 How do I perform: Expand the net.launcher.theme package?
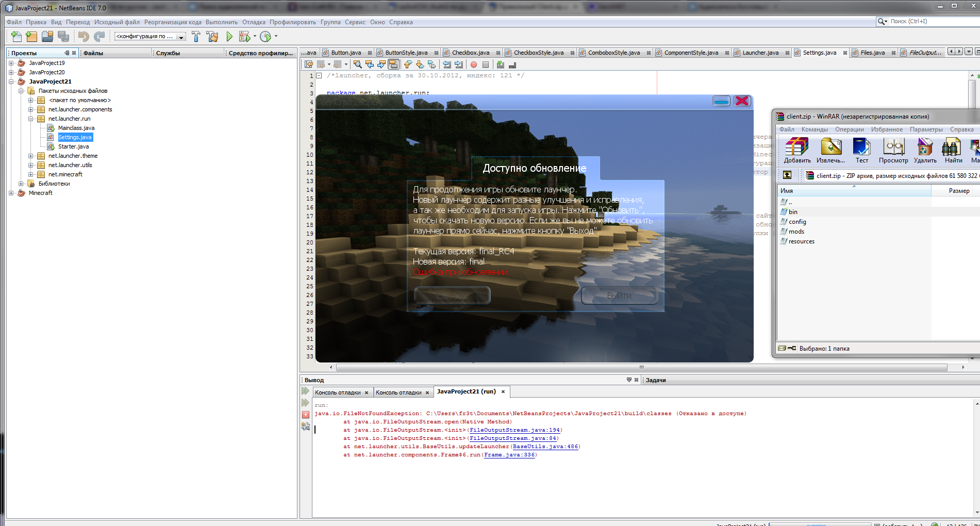(x=31, y=156)
